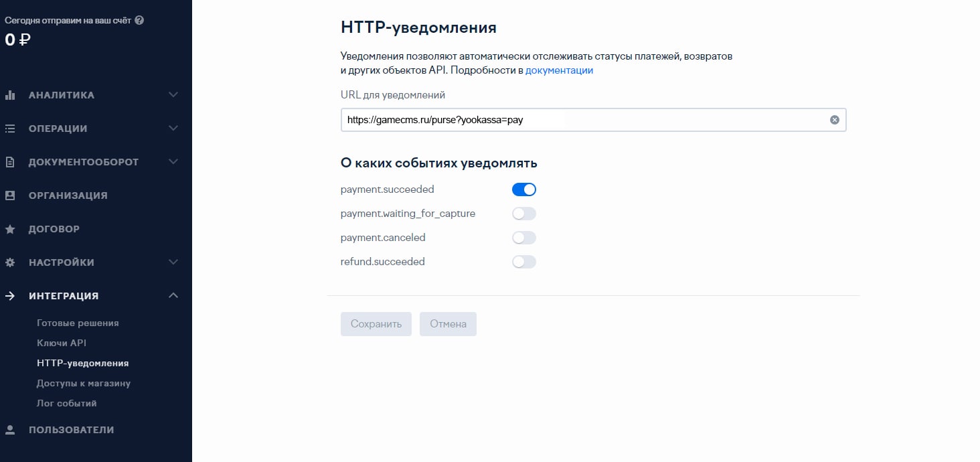Screen dimensions: 980x462
Task: Click the help question mark icon
Action: click(139, 20)
